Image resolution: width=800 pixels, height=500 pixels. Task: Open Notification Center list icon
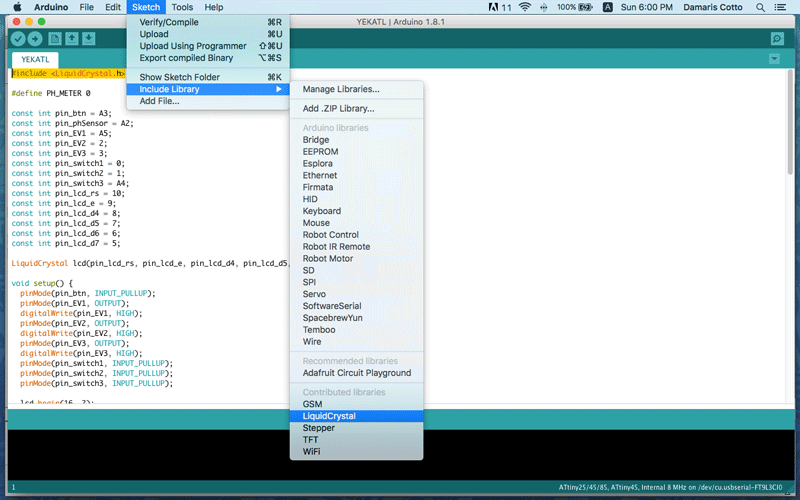coord(780,7)
